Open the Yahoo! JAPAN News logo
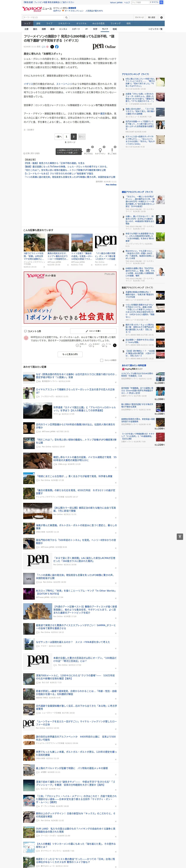This screenshot has height=868, width=186. coord(37,9)
